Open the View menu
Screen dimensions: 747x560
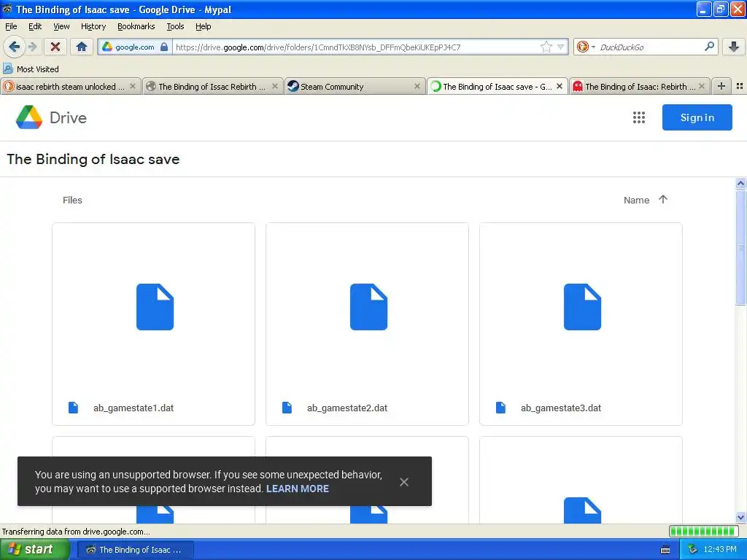[x=61, y=26]
